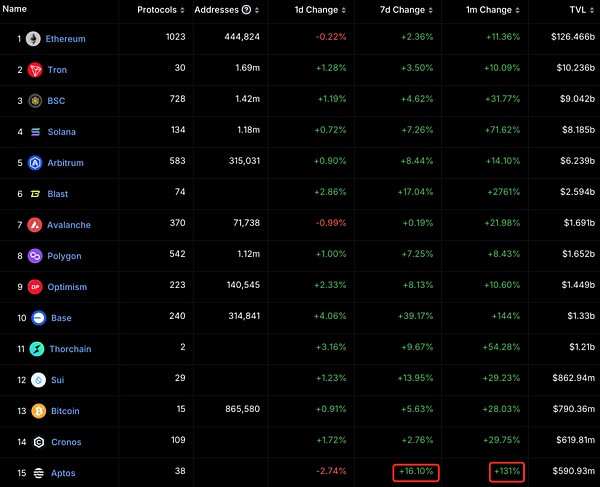Click the Optimism logo icon

point(35,287)
